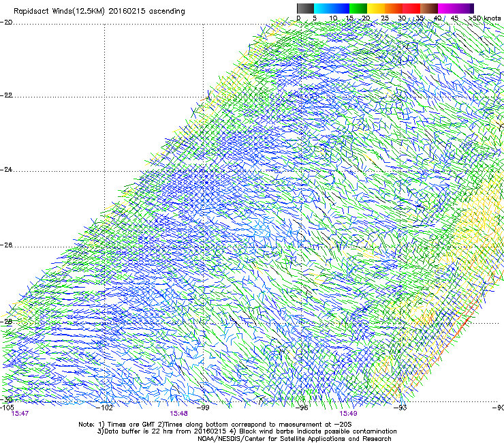Image resolution: width=504 pixels, height=443 pixels.
Task: Click the latitude label '-22'
Action: 6,95
